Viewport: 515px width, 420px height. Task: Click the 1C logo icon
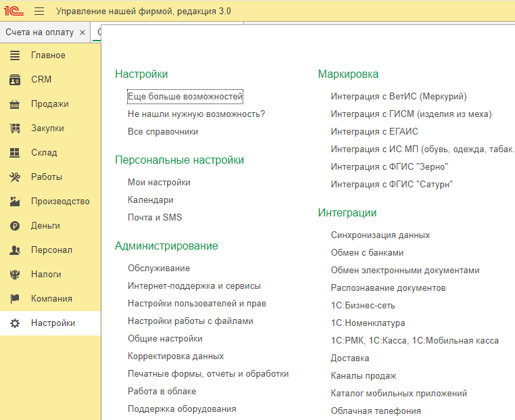pos(14,11)
